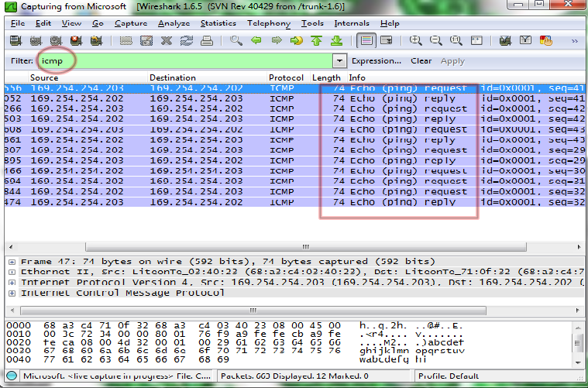588x388 pixels.
Task: Open the Telephony menu
Action: click(269, 23)
